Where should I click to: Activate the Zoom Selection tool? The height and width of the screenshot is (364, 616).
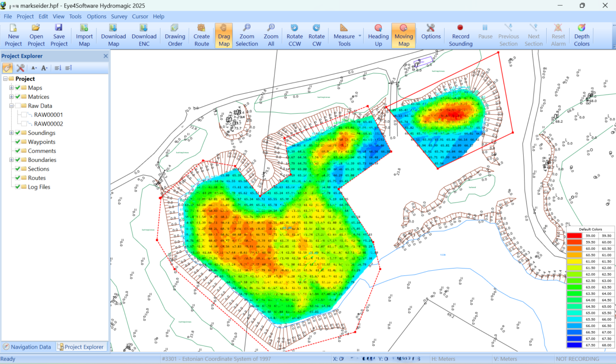coord(247,35)
